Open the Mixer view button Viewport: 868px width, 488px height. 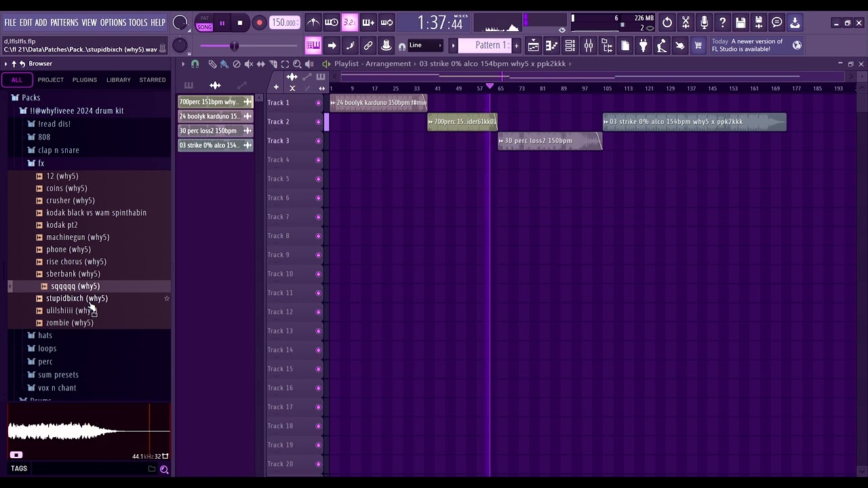point(589,45)
